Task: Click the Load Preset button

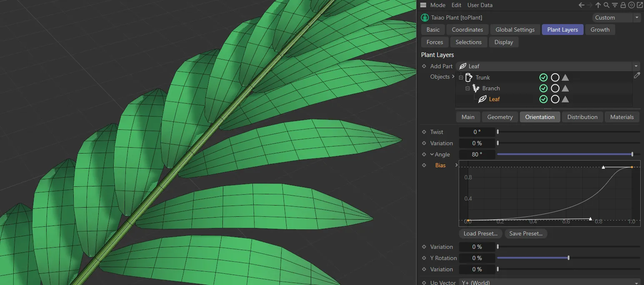Action: pos(480,233)
